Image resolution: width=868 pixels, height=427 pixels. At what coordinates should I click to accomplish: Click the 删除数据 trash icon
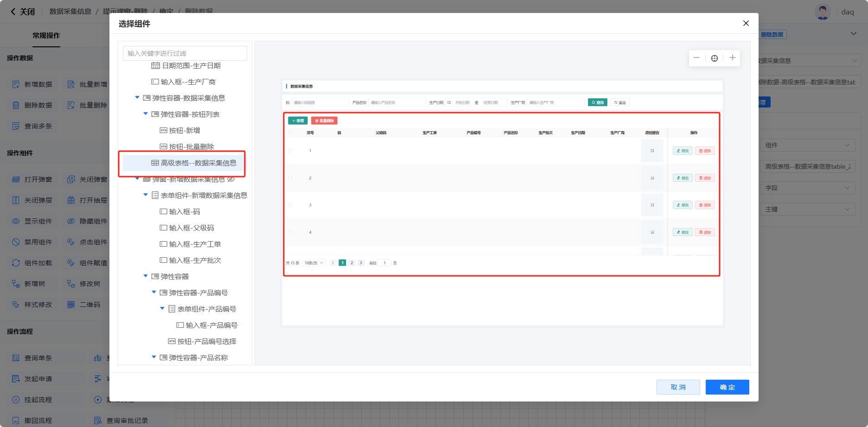tap(16, 105)
